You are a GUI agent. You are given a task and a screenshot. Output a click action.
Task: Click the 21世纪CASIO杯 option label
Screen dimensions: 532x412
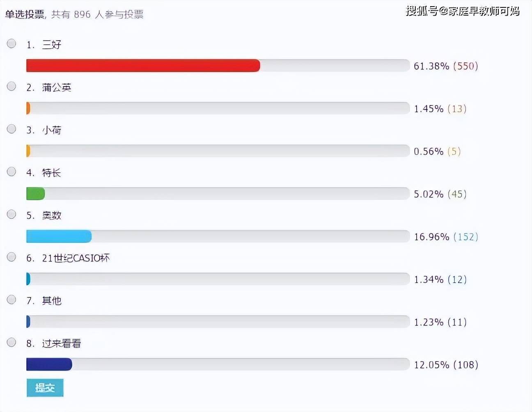(76, 258)
